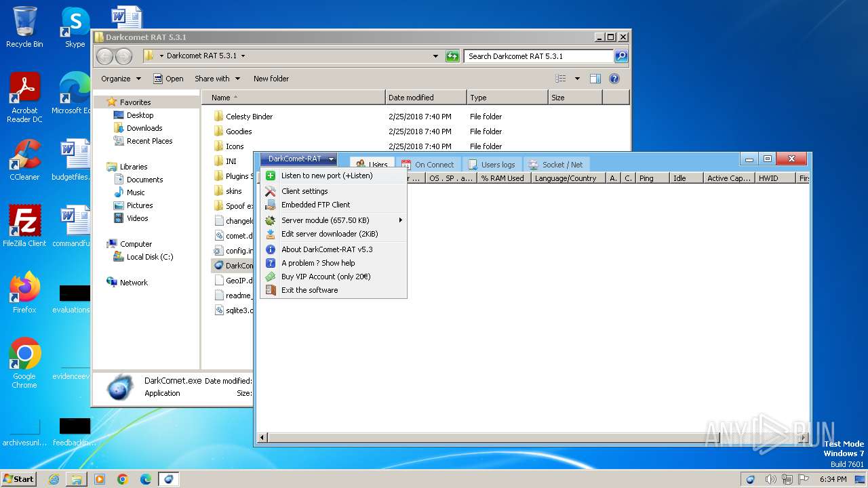Select Desktop under Favorites
868x488 pixels.
pyautogui.click(x=140, y=115)
